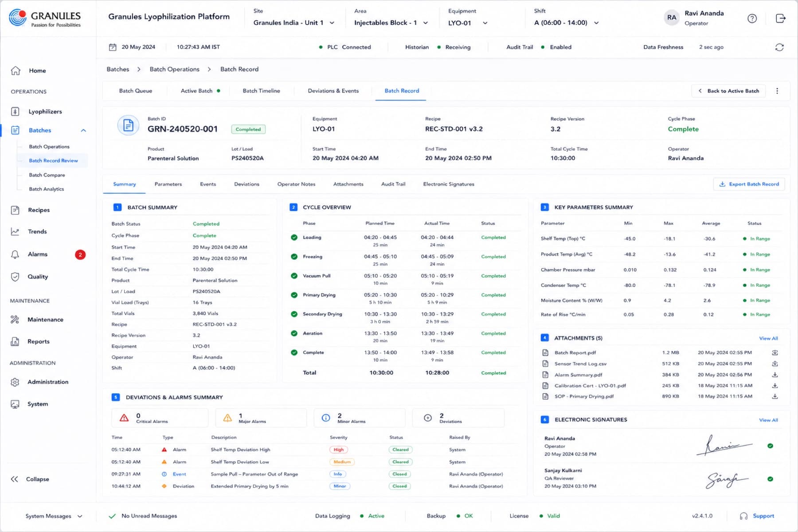Open the Alarms bell item
The height and width of the screenshot is (532, 798).
point(37,254)
